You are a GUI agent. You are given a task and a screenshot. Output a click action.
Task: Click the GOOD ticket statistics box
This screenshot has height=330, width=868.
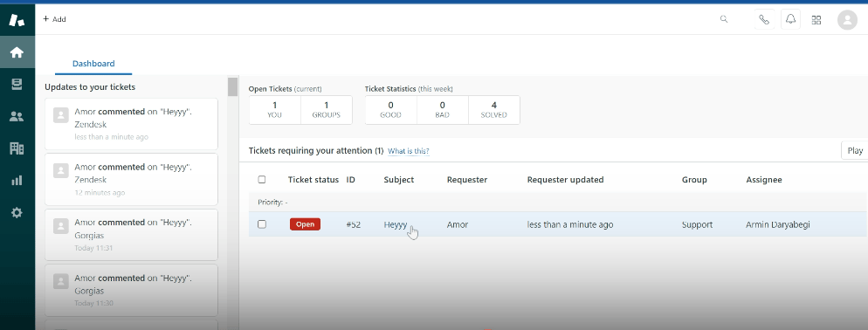tap(391, 110)
